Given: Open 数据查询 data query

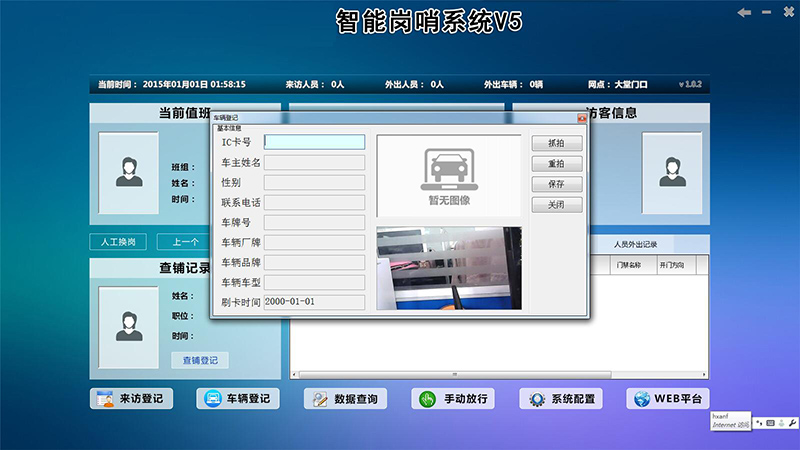Looking at the screenshot, I should (x=345, y=399).
